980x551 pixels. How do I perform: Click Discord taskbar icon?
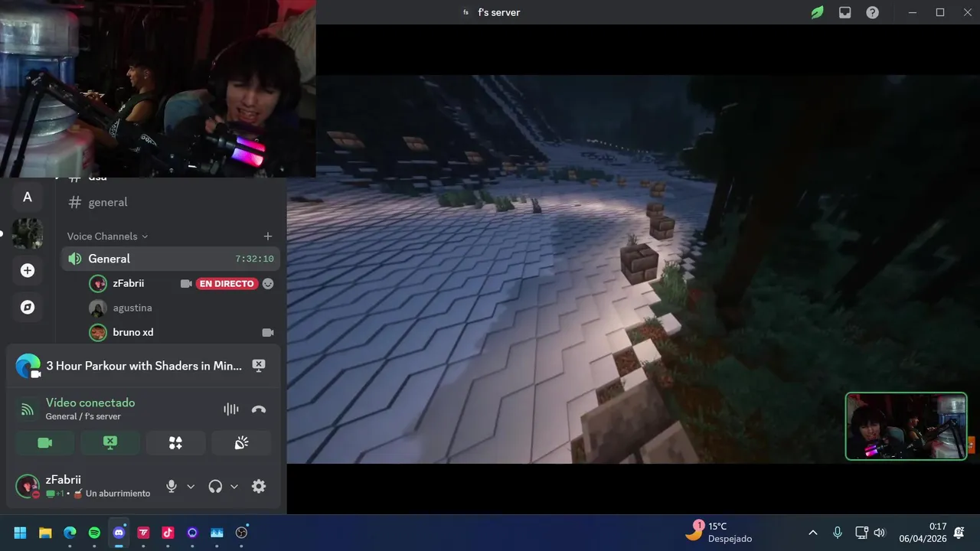tap(119, 533)
